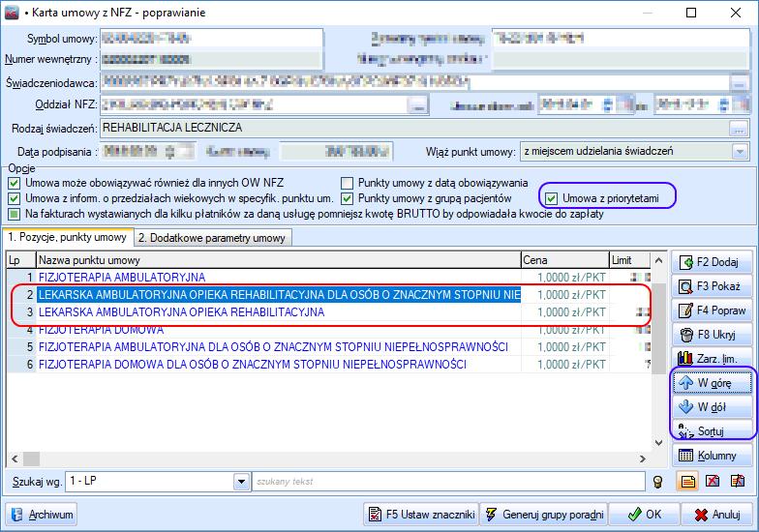This screenshot has height=532, width=759.
Task: Expand the 'Wiąż punkt umowy' dropdown
Action: point(740,151)
